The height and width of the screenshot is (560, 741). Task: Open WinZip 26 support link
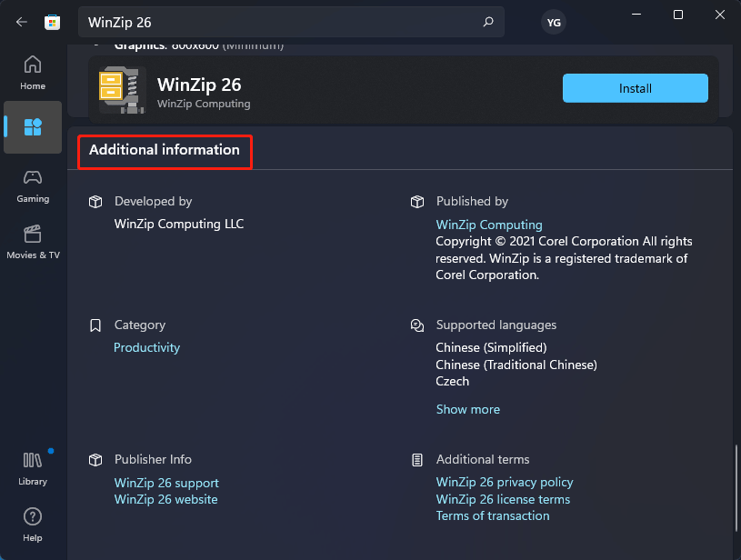166,483
